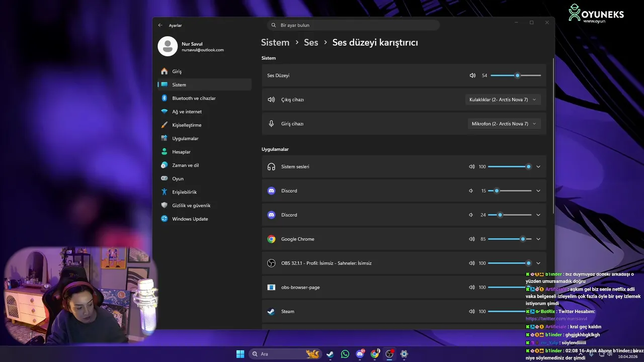Expand the OBS 32.1.1 row
644x362 pixels.
point(538,263)
